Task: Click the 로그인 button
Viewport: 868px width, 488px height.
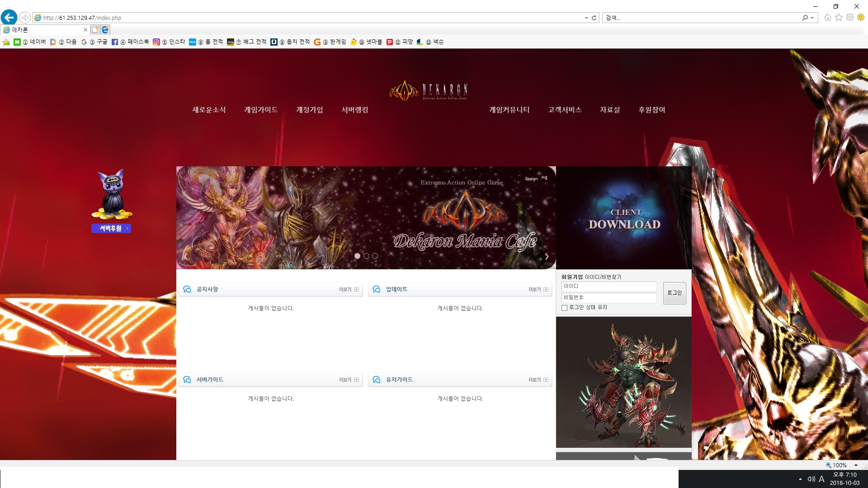Action: click(x=674, y=293)
